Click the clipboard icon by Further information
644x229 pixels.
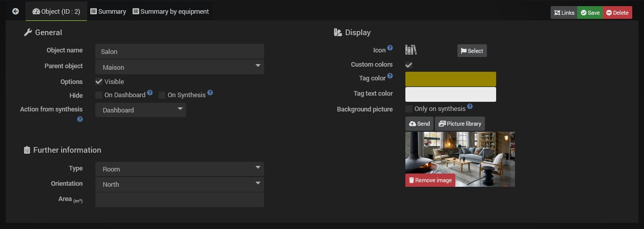coord(27,150)
